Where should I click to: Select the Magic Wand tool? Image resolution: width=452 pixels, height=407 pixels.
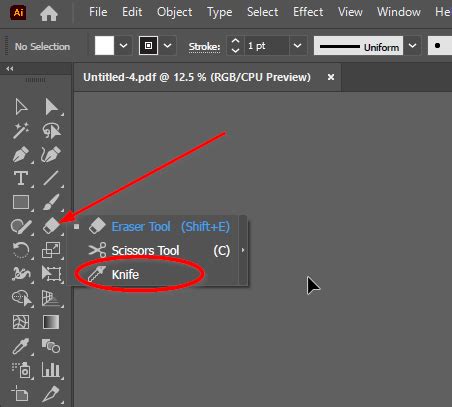point(21,130)
